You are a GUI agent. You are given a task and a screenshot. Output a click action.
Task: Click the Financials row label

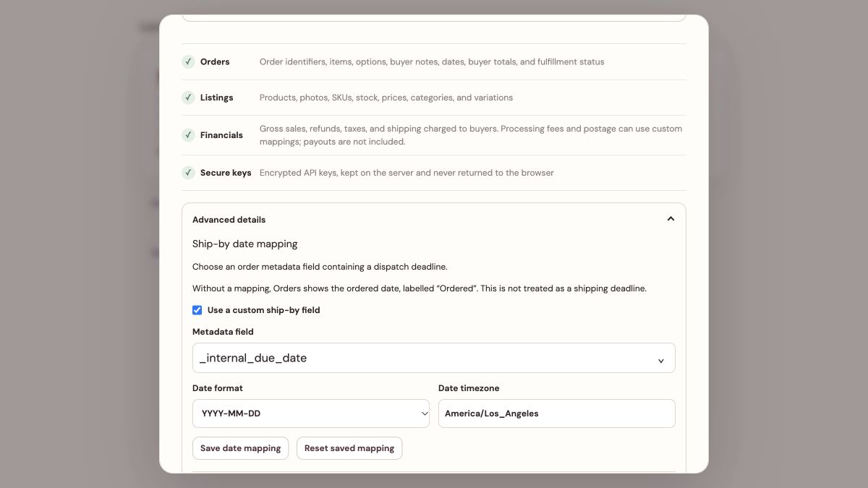tap(221, 134)
